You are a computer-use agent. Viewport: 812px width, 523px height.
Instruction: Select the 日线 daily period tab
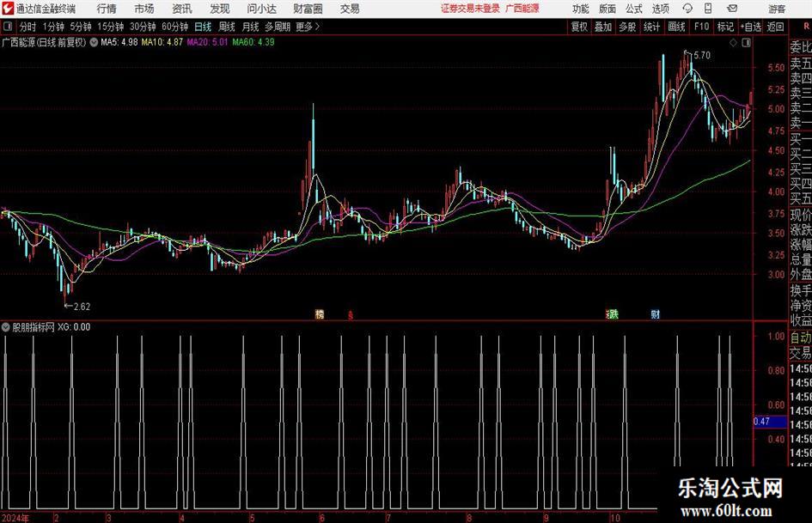tap(203, 27)
